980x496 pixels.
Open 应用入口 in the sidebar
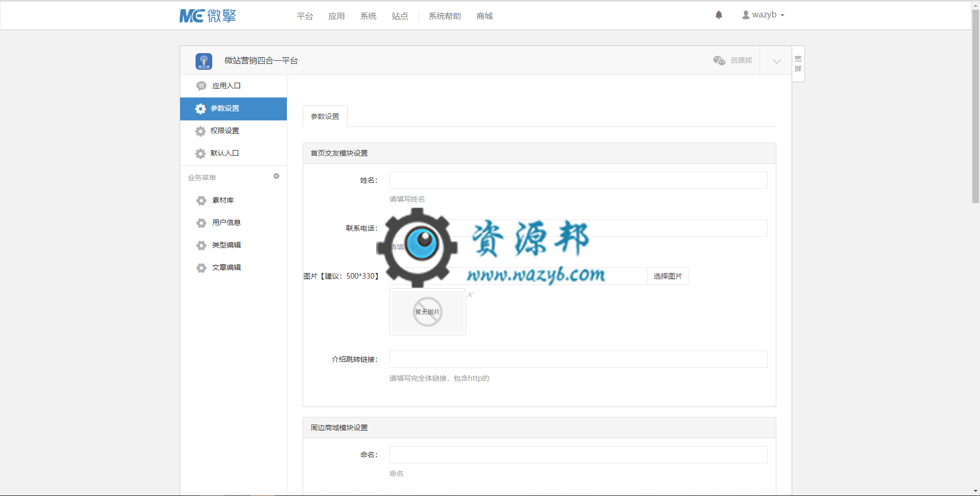pyautogui.click(x=234, y=86)
